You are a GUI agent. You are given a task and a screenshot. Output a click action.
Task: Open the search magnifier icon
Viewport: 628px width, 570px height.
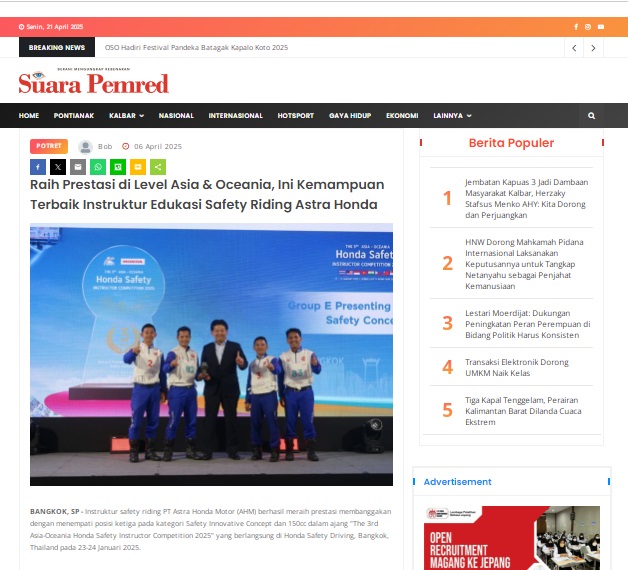[591, 116]
